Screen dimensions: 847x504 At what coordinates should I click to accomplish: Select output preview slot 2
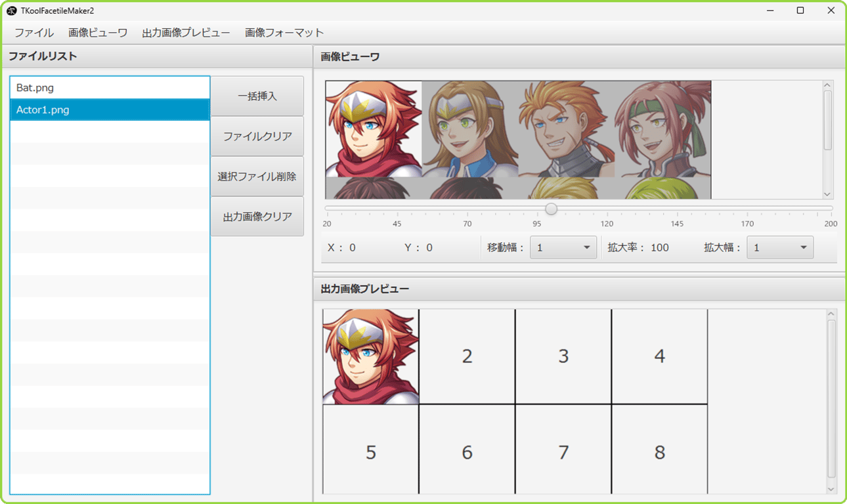(467, 356)
